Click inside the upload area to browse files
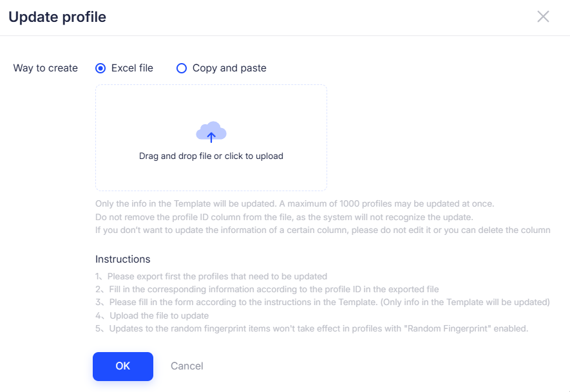 (x=211, y=137)
